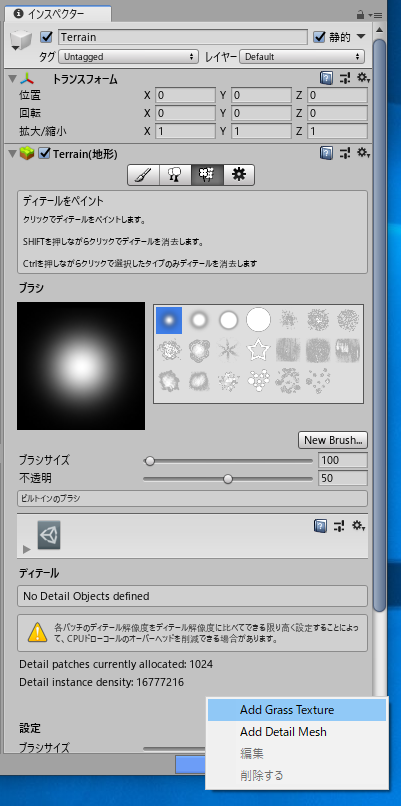Open brush asset preset icon

[x=339, y=526]
